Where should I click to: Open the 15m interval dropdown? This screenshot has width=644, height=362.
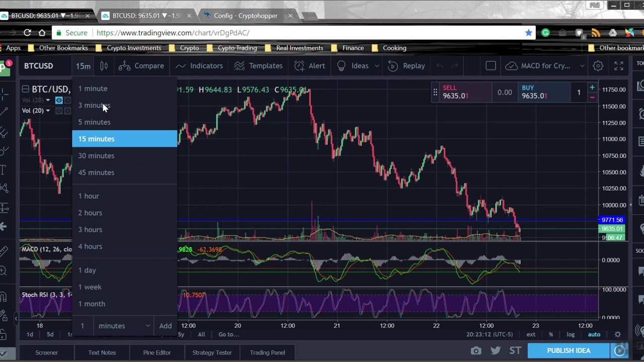point(83,66)
